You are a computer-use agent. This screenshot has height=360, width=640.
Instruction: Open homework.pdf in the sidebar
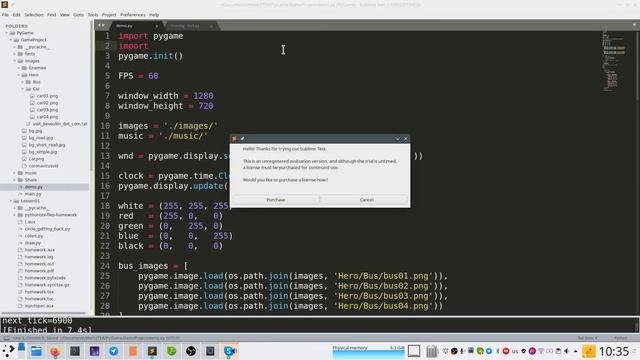[39, 271]
